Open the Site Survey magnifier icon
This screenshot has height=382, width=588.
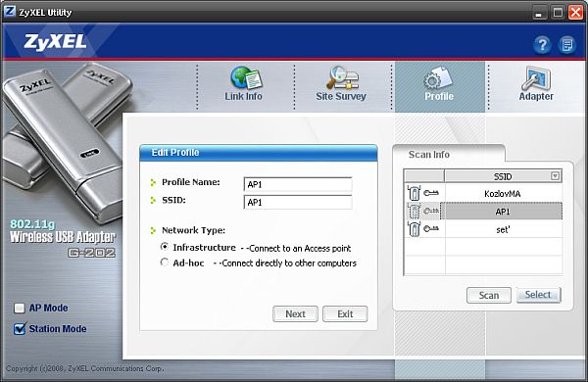point(343,77)
